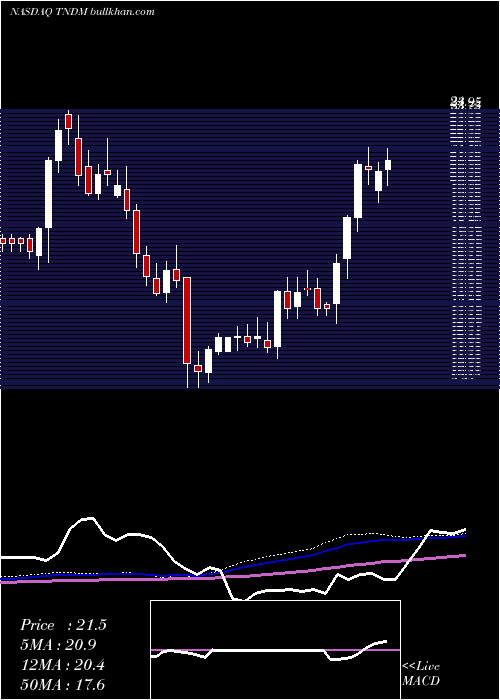Image resolution: width=500 pixels, height=700 pixels.
Task: Click the '50MA : 17.6' value
Action: [63, 685]
